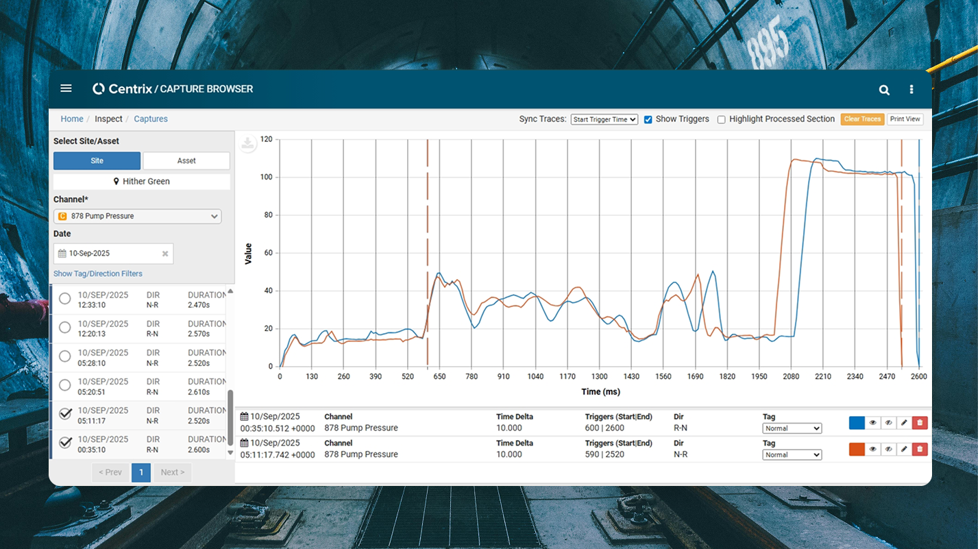Click the chart download icon
The image size is (980, 549).
(x=248, y=144)
